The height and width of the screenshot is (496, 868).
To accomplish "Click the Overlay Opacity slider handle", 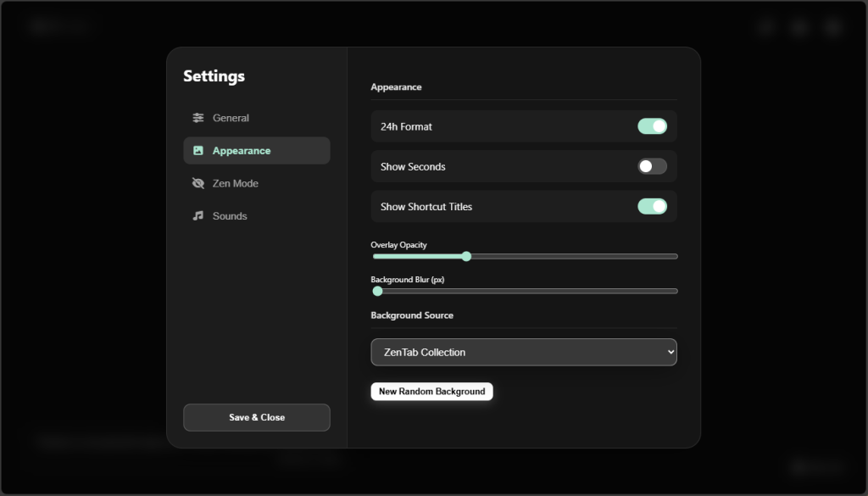I will tap(466, 256).
